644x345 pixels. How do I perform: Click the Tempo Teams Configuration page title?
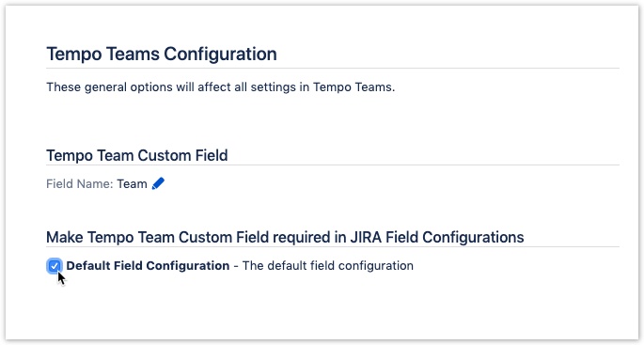162,54
